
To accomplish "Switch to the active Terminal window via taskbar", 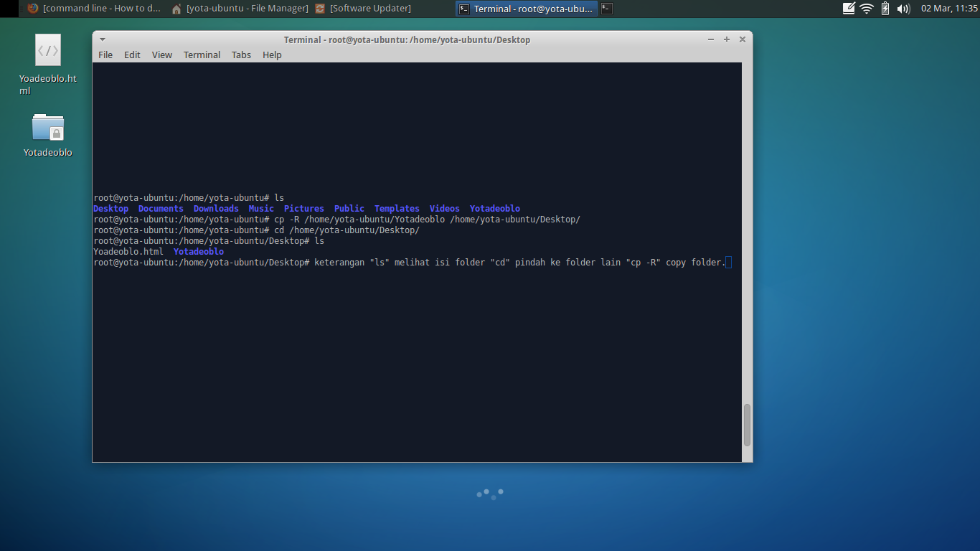I will 526,9.
